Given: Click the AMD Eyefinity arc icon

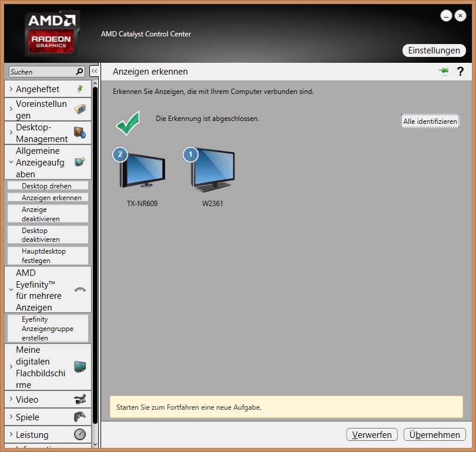Looking at the screenshot, I should coord(80,289).
